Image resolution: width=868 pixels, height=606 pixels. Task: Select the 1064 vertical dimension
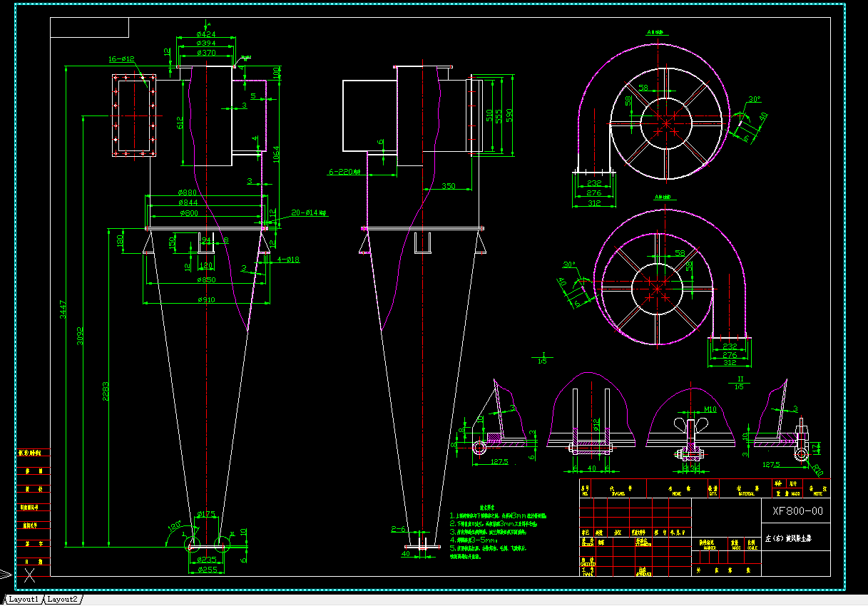click(x=277, y=153)
